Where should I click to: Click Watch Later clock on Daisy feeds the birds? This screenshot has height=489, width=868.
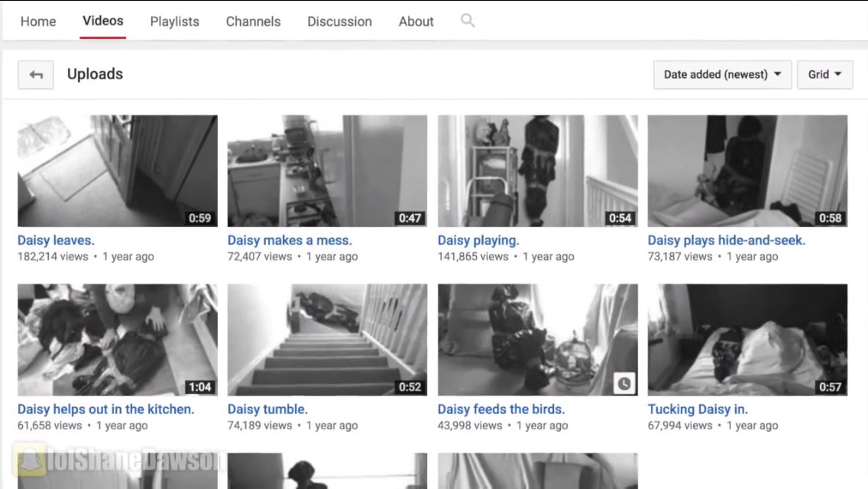pos(623,384)
